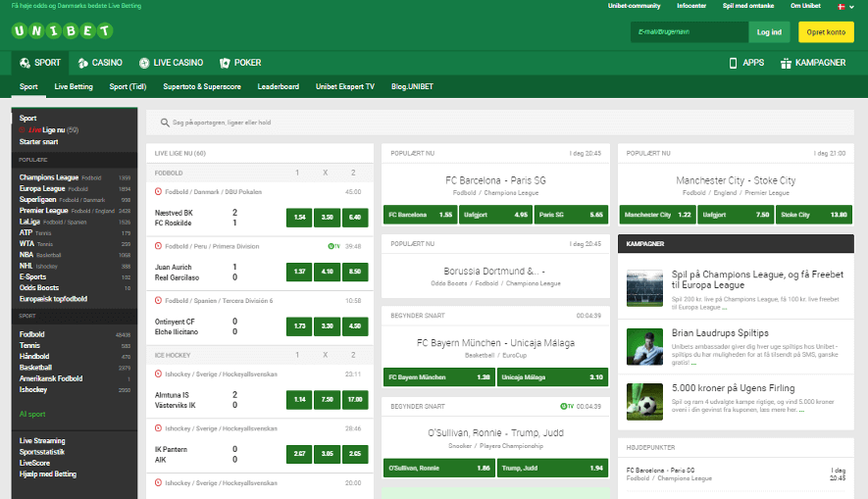The image size is (868, 499).
Task: Bet Trump, Judd 1.94 odds button
Action: point(552,468)
